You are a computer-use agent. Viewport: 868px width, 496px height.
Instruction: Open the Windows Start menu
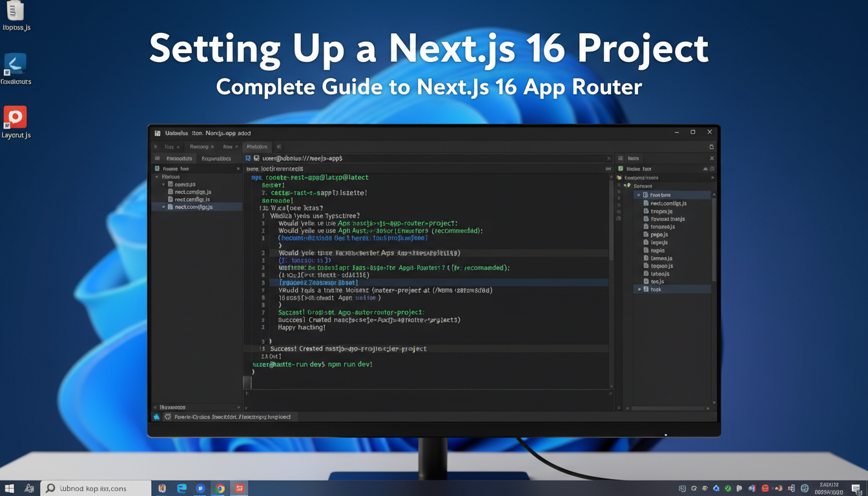click(x=10, y=488)
